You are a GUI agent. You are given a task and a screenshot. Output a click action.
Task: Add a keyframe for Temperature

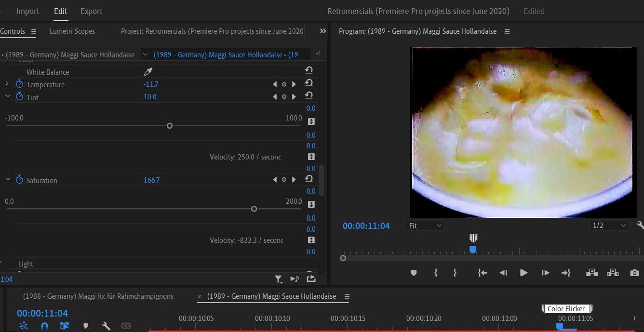(284, 84)
